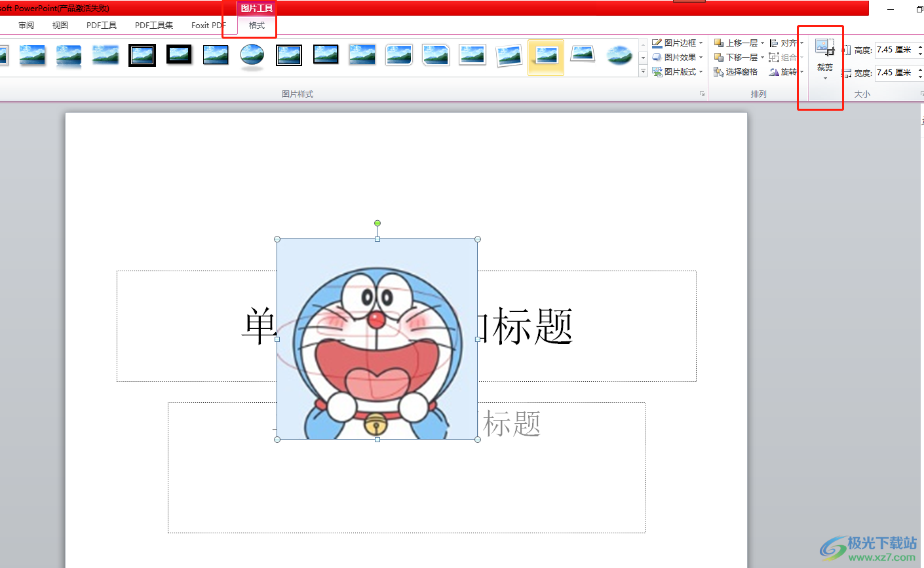Viewport: 924px width, 568px height.
Task: Apply the double black frame picture style
Action: (x=142, y=56)
